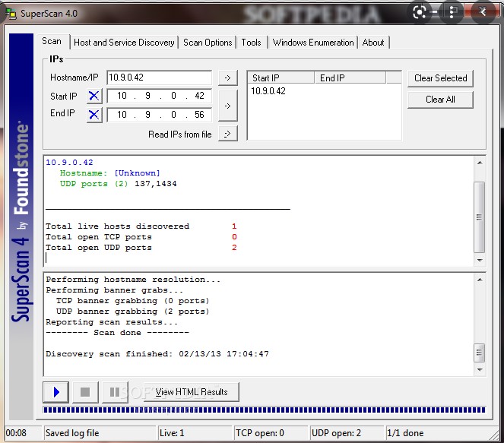The image size is (504, 443).
Task: Click the scan progress bar
Action: pos(265,410)
